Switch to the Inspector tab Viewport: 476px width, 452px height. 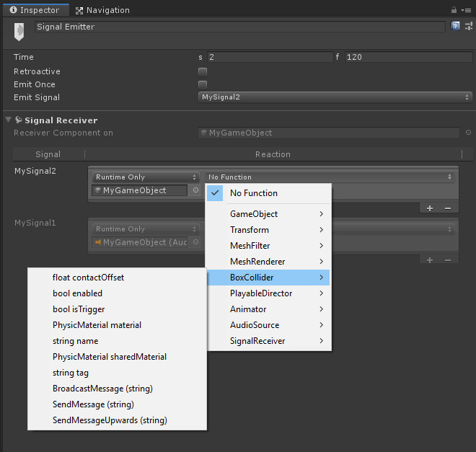click(36, 10)
